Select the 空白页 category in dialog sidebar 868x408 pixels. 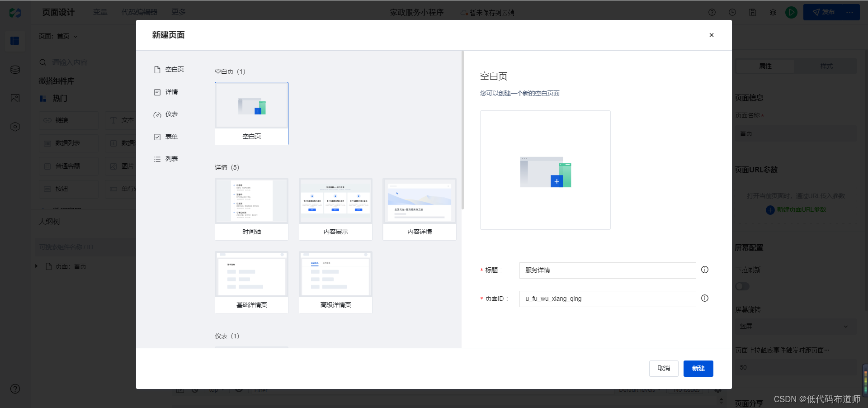[169, 70]
